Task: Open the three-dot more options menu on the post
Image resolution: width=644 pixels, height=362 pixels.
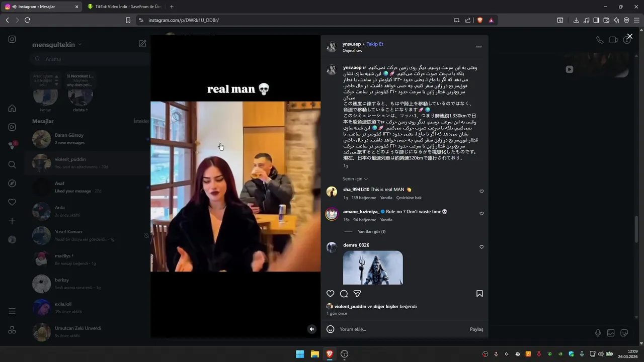Action: [x=478, y=47]
